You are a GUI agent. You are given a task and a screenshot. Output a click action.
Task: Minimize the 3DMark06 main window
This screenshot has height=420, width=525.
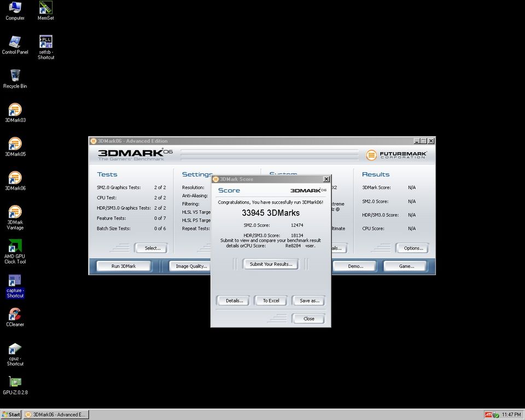point(417,141)
